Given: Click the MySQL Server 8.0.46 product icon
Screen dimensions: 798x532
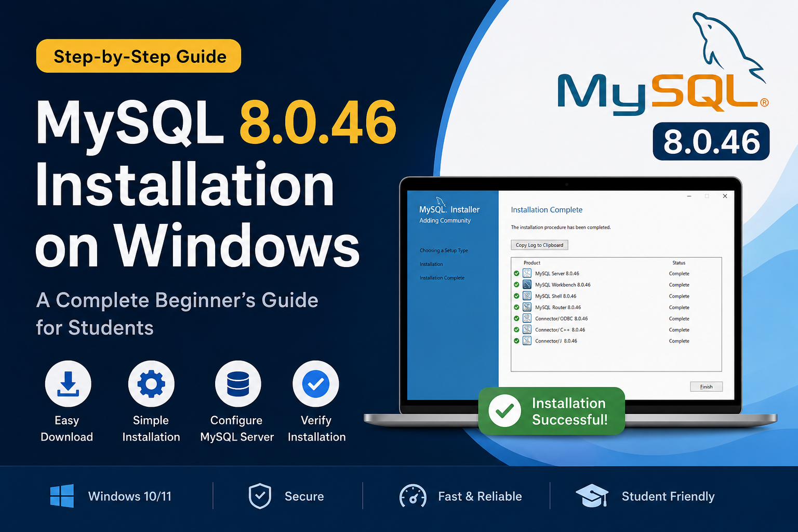Looking at the screenshot, I should [527, 273].
